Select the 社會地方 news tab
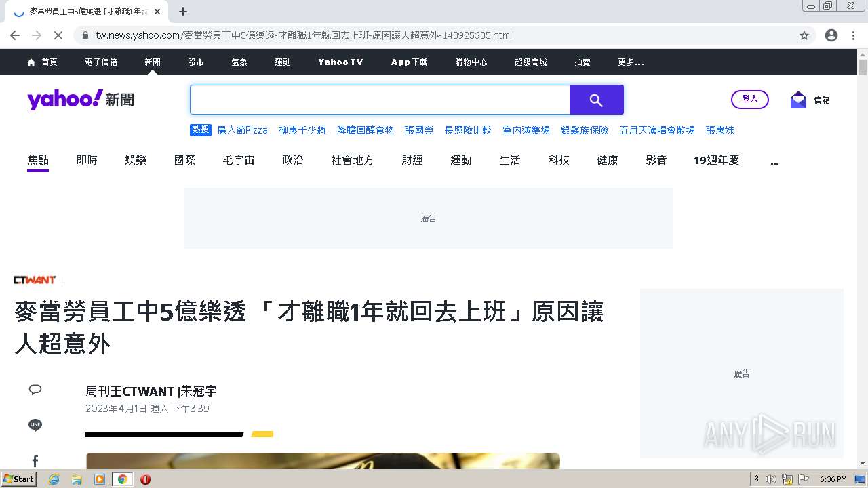Image resolution: width=868 pixels, height=488 pixels. tap(353, 161)
